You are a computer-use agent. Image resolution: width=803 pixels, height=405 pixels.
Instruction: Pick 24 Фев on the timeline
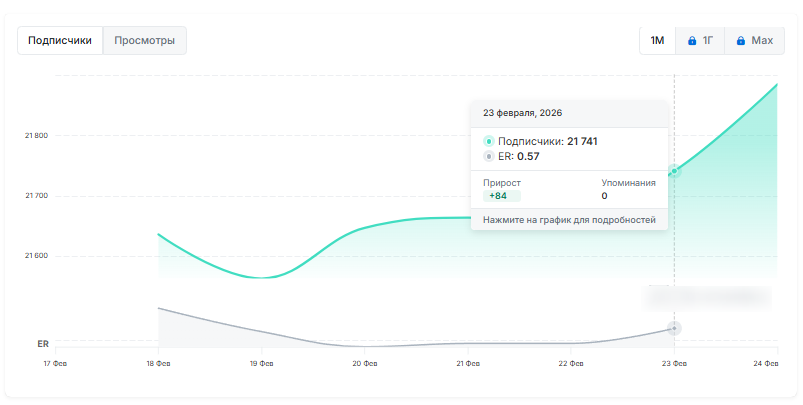point(765,365)
